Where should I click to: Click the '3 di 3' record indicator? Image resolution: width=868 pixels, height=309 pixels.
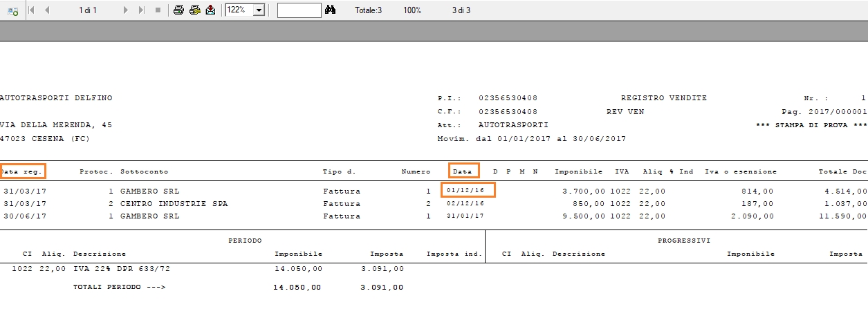(461, 11)
